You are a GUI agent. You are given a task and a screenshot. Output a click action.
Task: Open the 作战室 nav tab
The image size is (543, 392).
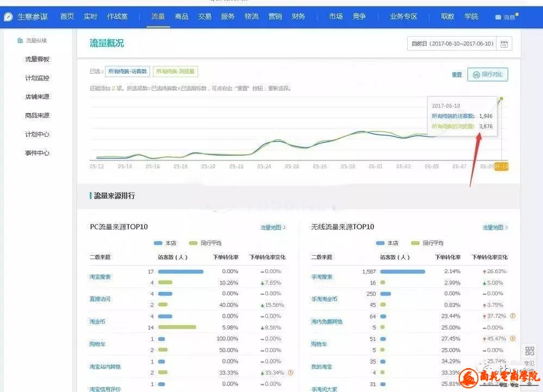tap(117, 17)
